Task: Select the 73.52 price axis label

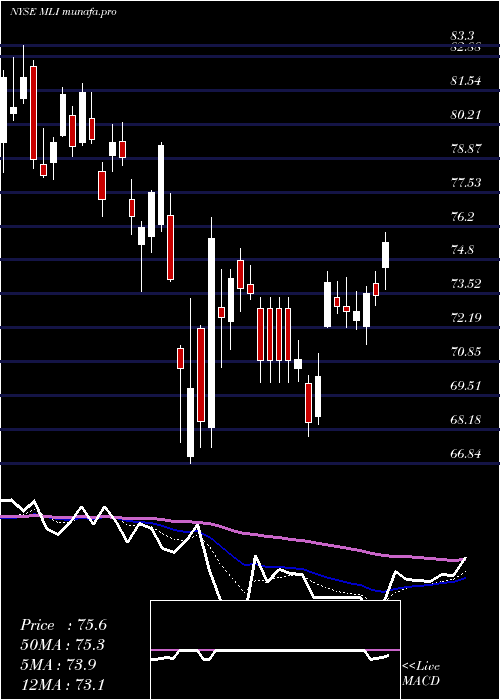Action: (x=466, y=284)
